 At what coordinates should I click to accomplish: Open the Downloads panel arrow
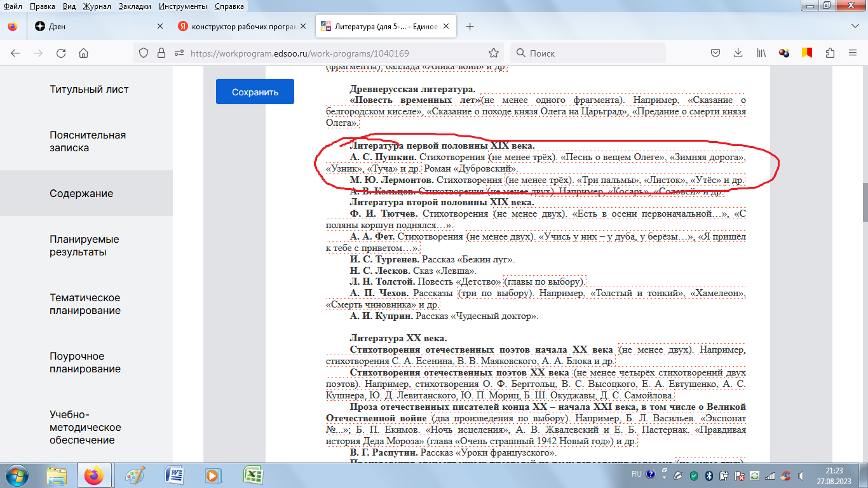click(x=738, y=53)
